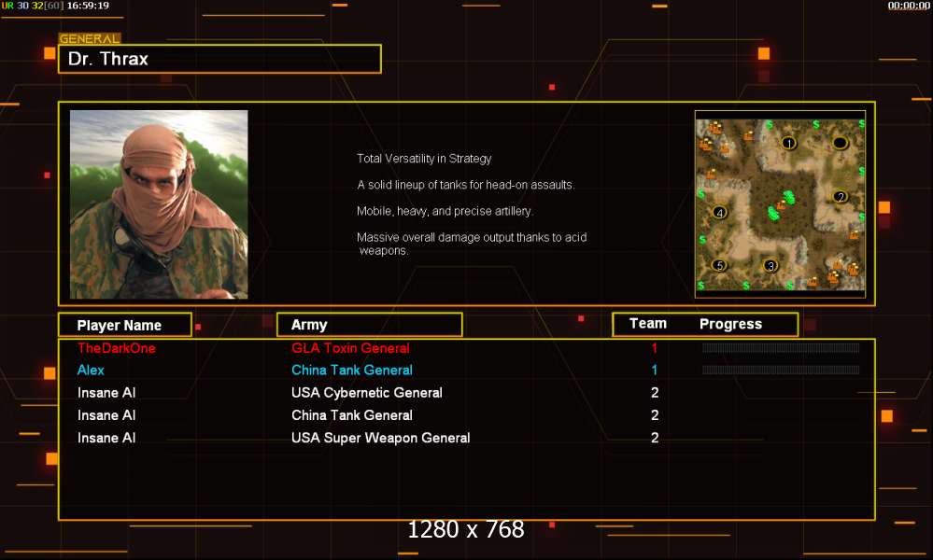The width and height of the screenshot is (933, 560).
Task: Select start position 5 on the minimap
Action: pyautogui.click(x=719, y=265)
